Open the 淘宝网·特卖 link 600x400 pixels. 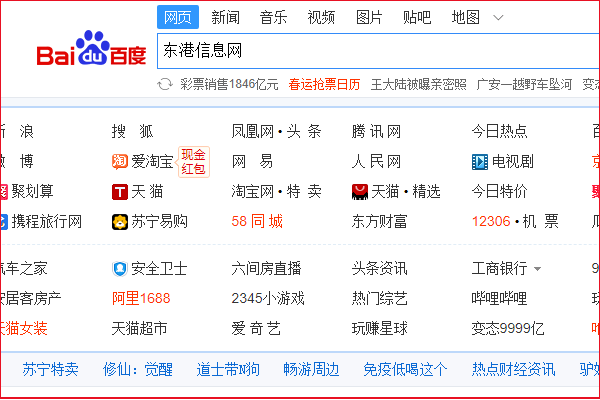(276, 192)
